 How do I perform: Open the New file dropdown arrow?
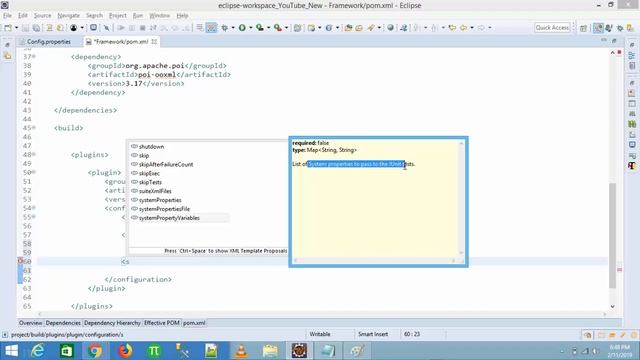pos(16,28)
